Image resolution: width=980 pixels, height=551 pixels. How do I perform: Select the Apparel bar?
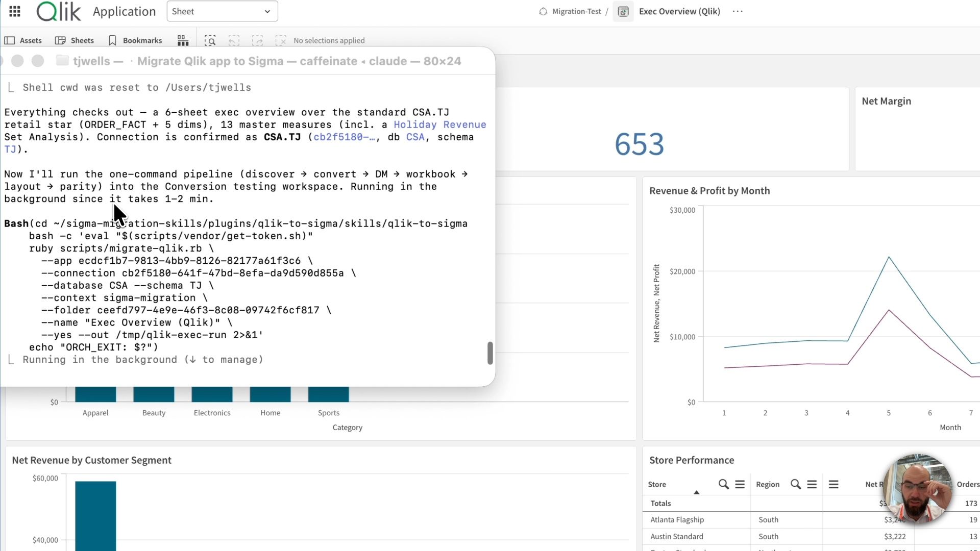95,394
